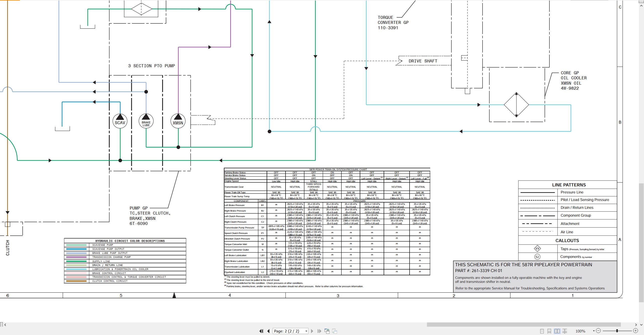644x335 pixels.
Task: Click the circled 52 components callout
Action: click(537, 257)
